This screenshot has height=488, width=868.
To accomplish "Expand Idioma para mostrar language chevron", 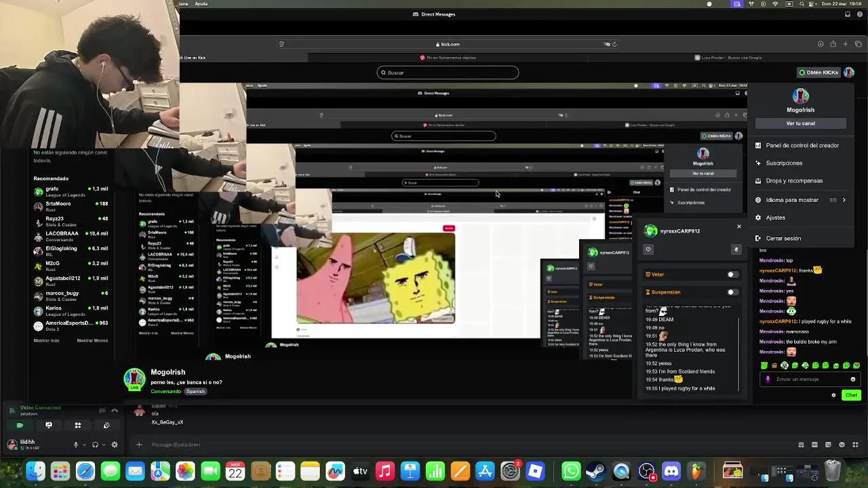I will pyautogui.click(x=844, y=200).
